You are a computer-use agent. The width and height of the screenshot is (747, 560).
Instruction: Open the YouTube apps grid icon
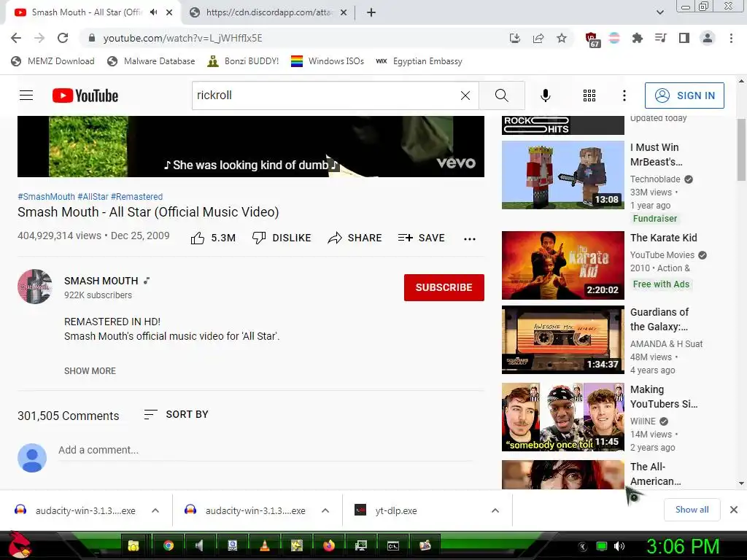pyautogui.click(x=589, y=96)
